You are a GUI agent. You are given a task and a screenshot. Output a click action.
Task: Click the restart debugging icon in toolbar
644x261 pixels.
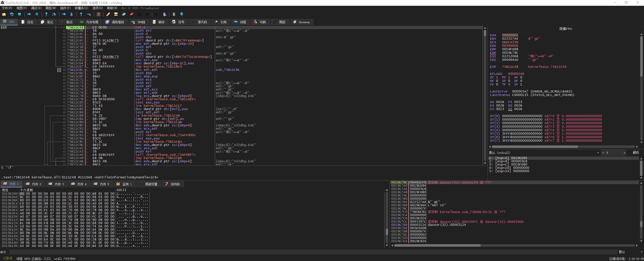click(12, 14)
